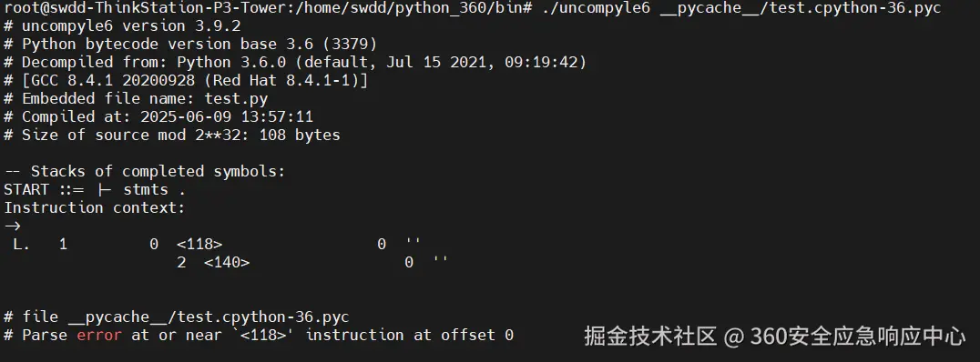Click the Decompiled from Python 3.6.0 line
Screen dimensions: 980x362
coord(295,63)
